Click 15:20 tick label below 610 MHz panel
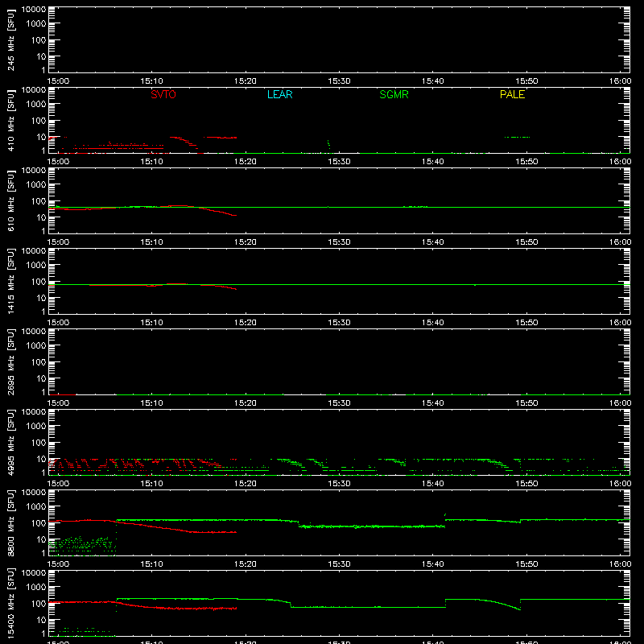Screen dimensions: 644x644 click(x=246, y=242)
